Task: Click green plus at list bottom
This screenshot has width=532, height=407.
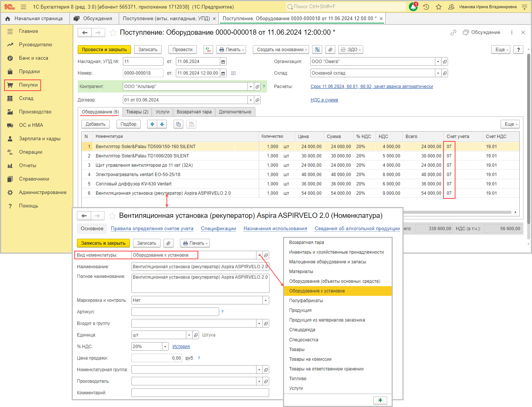Action: click(x=380, y=400)
